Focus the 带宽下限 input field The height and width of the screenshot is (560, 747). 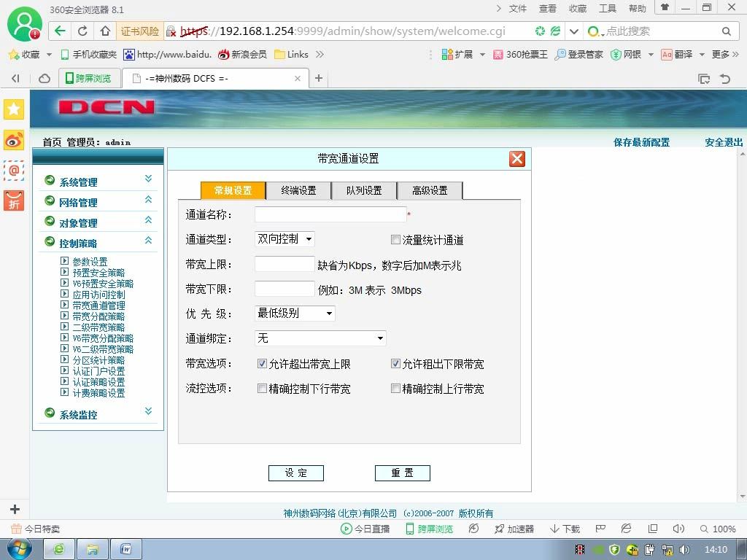click(285, 289)
